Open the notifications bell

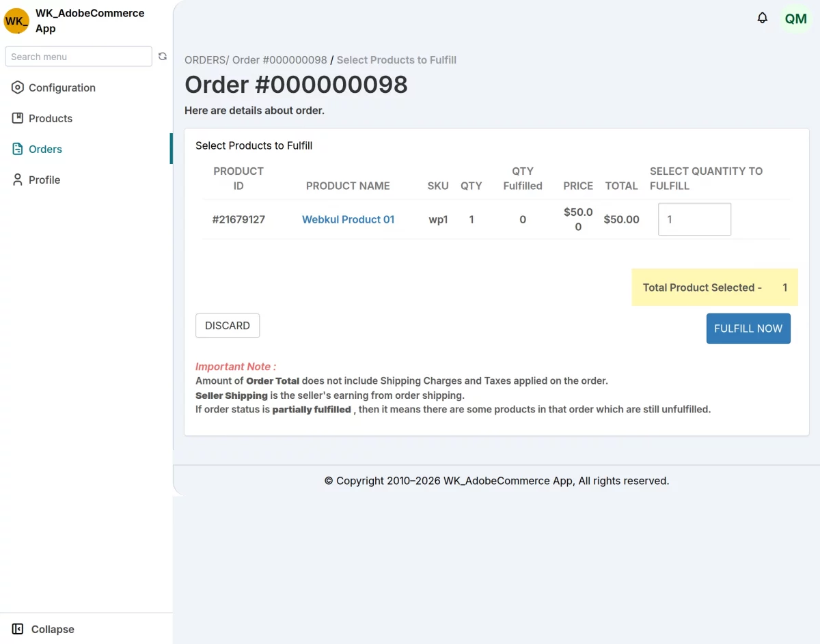763,18
